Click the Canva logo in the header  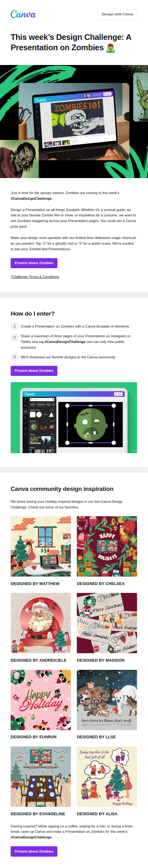(23, 14)
